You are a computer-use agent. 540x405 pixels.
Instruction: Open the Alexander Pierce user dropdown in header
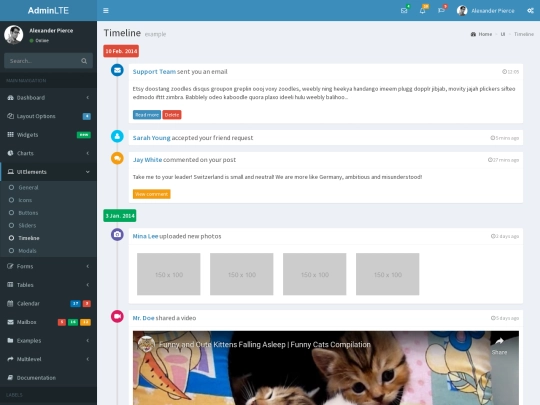[x=486, y=11]
